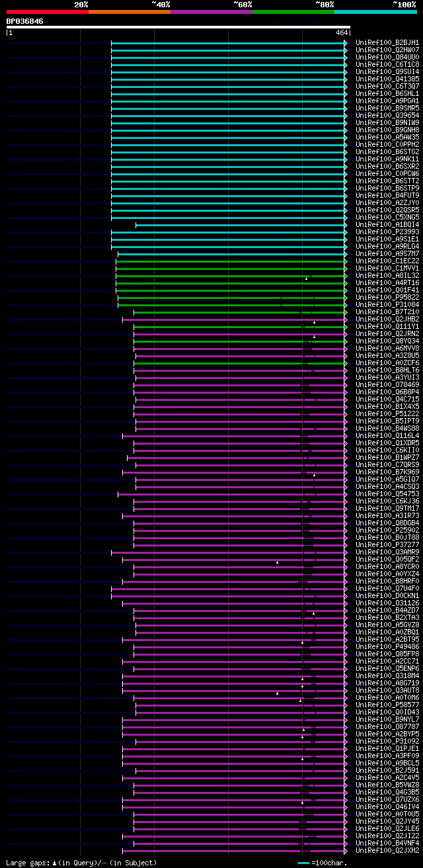The image size is (423, 868).
Task: Click label UniRef100_Q7UZX6
Action: coord(387,799)
